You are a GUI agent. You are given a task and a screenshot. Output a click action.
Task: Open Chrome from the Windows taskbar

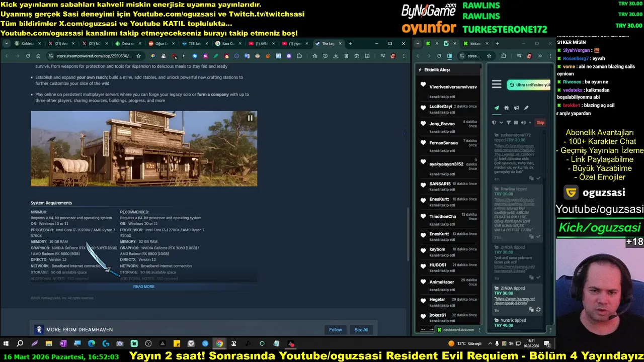(219, 344)
